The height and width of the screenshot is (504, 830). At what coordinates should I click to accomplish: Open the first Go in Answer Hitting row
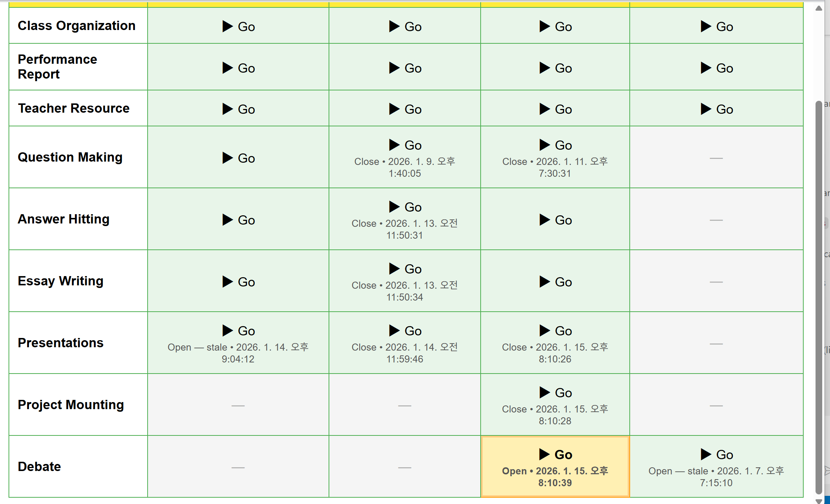click(238, 220)
